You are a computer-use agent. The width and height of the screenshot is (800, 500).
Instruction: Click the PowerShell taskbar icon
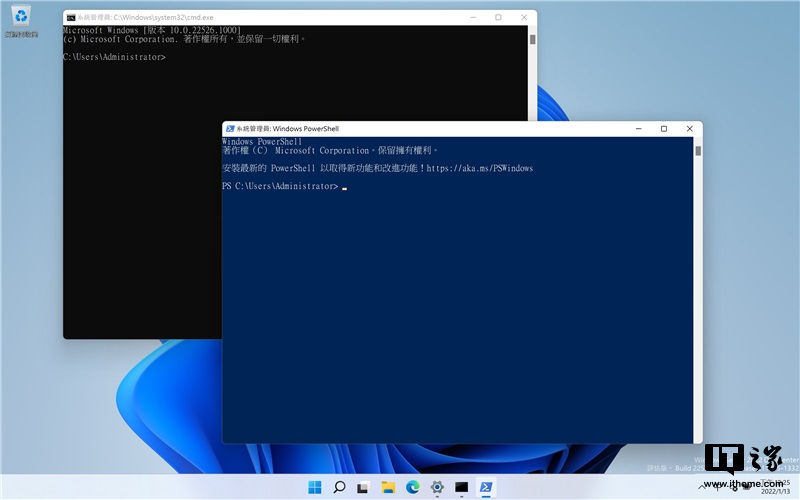(485, 487)
